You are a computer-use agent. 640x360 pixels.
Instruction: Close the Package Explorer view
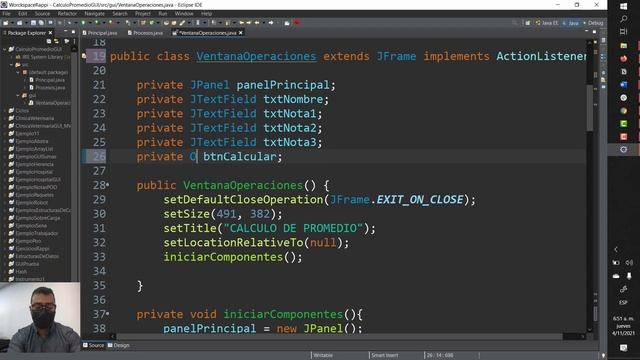[51, 33]
